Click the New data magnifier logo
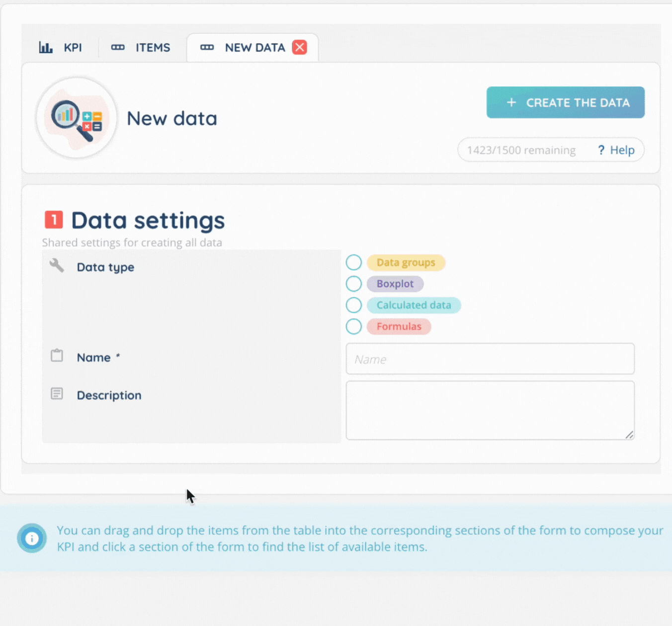The image size is (672, 626). point(77,118)
